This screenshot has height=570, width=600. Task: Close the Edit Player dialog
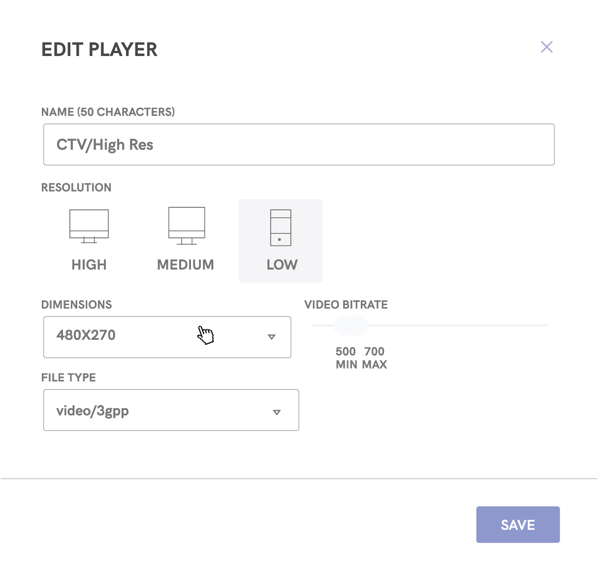click(546, 47)
